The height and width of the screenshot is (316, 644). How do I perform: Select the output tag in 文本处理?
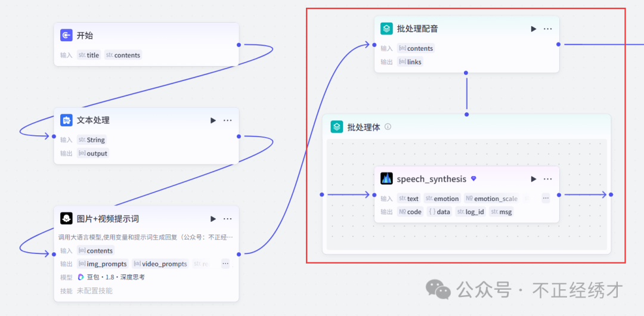pyautogui.click(x=93, y=153)
